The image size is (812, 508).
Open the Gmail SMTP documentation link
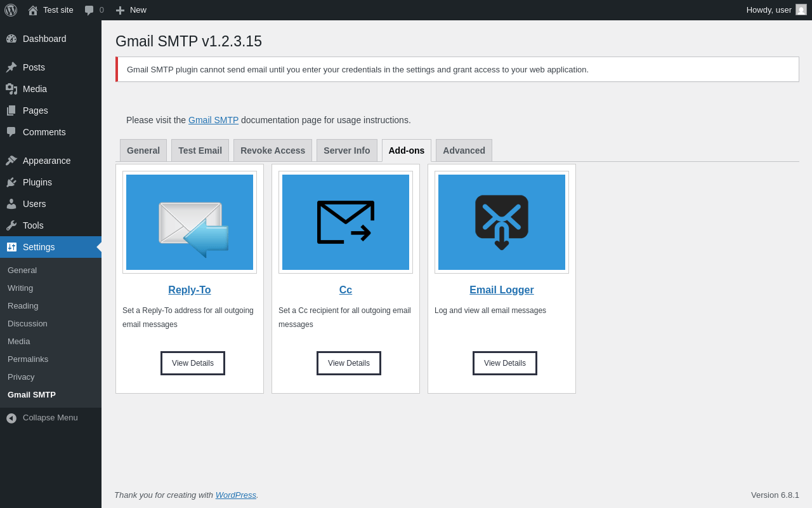tap(213, 120)
